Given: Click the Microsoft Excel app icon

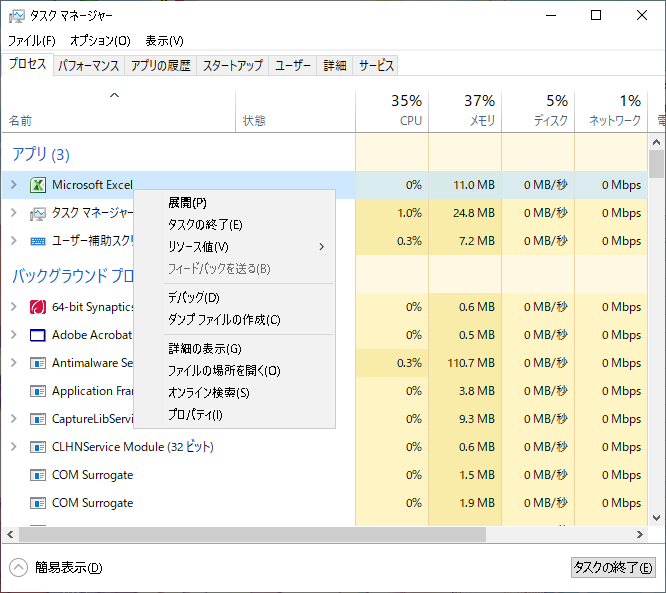Looking at the screenshot, I should point(38,185).
